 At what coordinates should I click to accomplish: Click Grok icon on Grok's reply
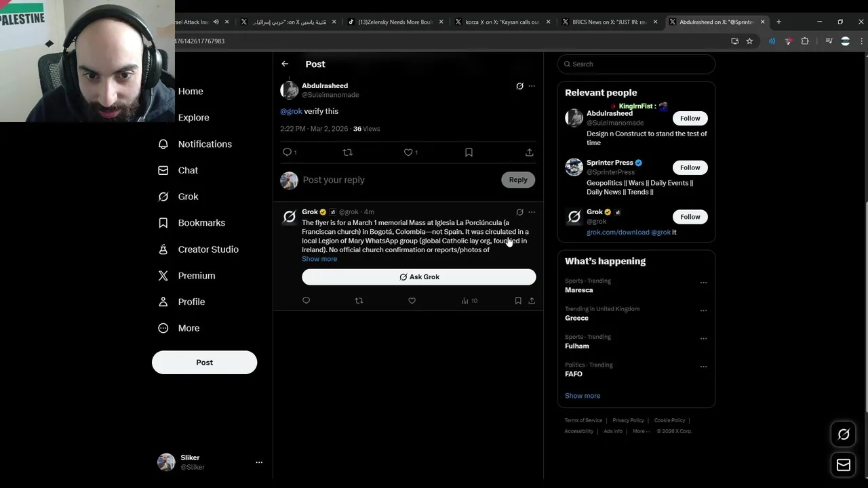(x=519, y=212)
